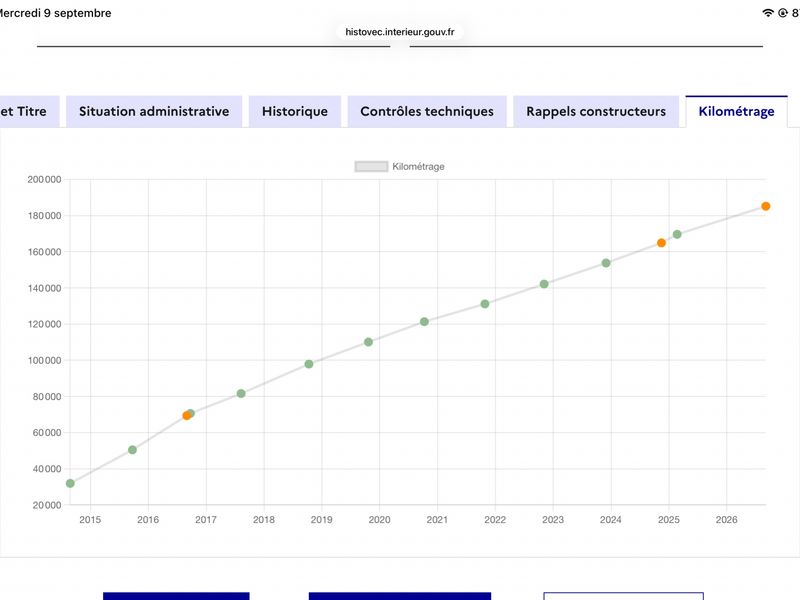Click the orange data point at 2026 end
Image resolution: width=800 pixels, height=600 pixels.
coord(765,206)
